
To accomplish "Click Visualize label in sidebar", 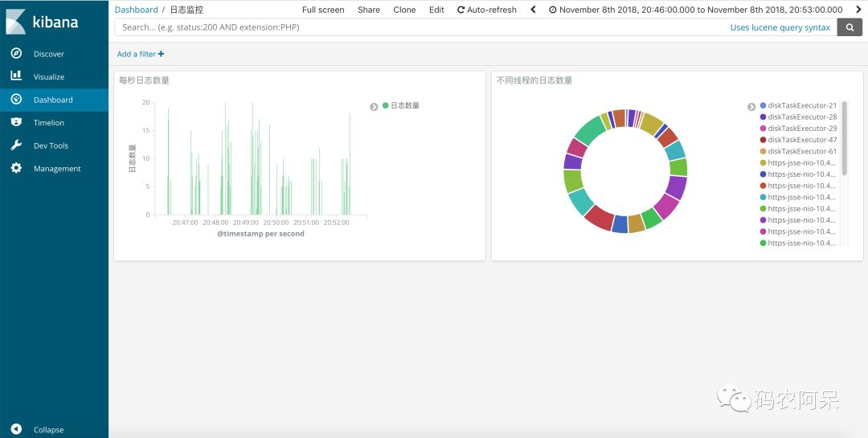I will 49,76.
